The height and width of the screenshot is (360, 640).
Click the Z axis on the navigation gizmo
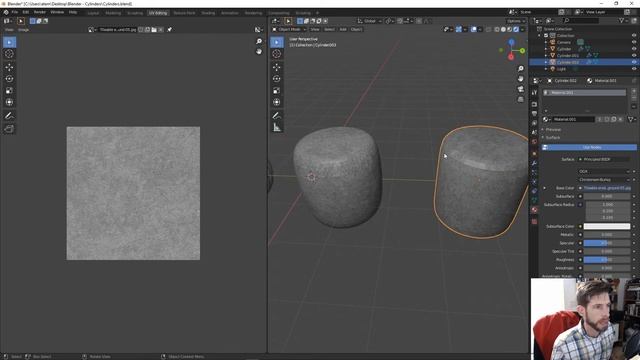[511, 42]
